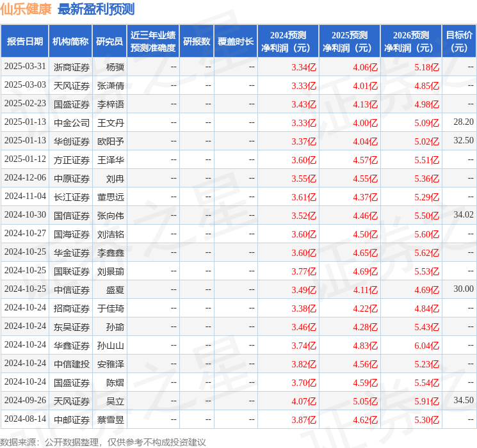Click 中原证券 institution cell
Viewport: 477px width, 448px height.
pyautogui.click(x=72, y=179)
